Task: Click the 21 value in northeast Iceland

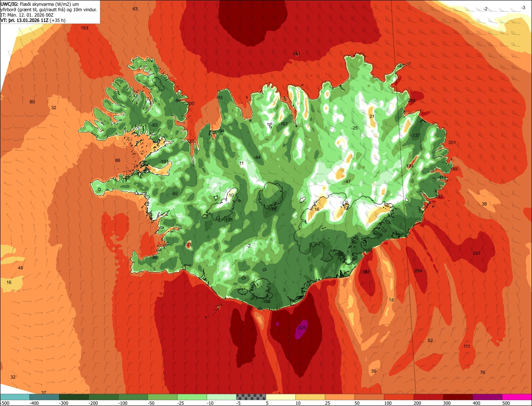Action: tap(372, 116)
